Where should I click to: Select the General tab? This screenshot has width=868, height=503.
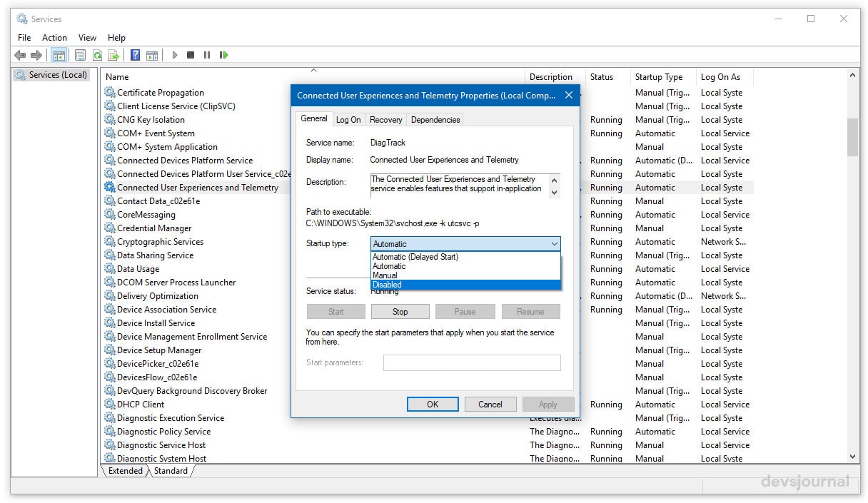(x=314, y=119)
